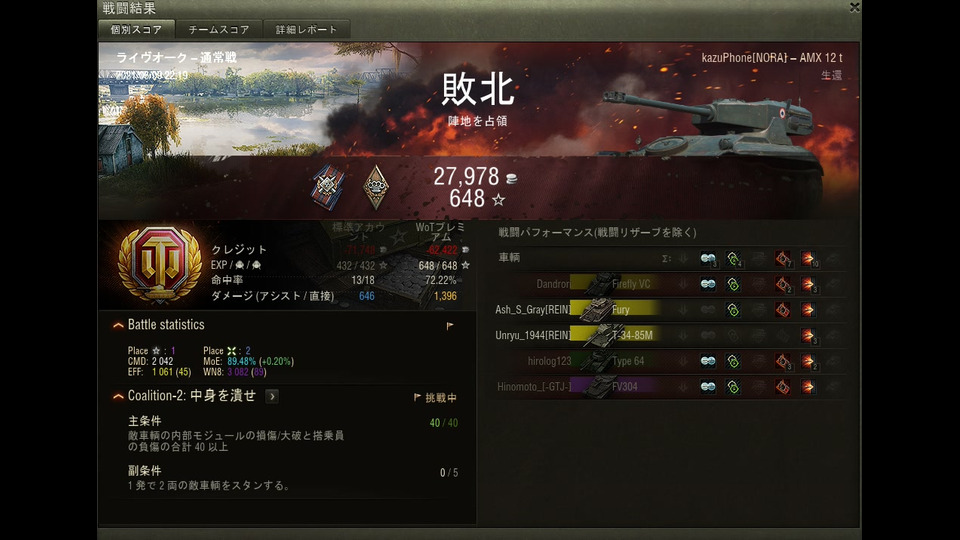Switch to the 詳細レポート tab
Screen dimensions: 960x540
pyautogui.click(x=306, y=29)
